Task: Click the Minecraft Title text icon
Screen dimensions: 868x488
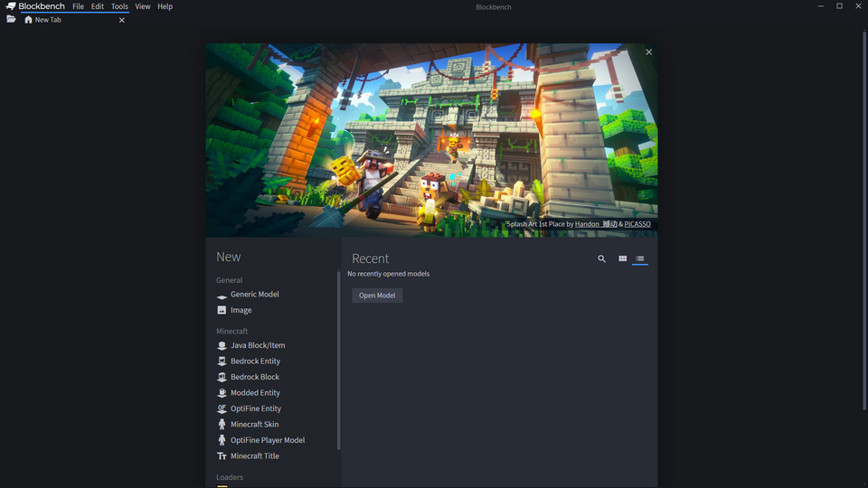Action: pyautogui.click(x=222, y=456)
